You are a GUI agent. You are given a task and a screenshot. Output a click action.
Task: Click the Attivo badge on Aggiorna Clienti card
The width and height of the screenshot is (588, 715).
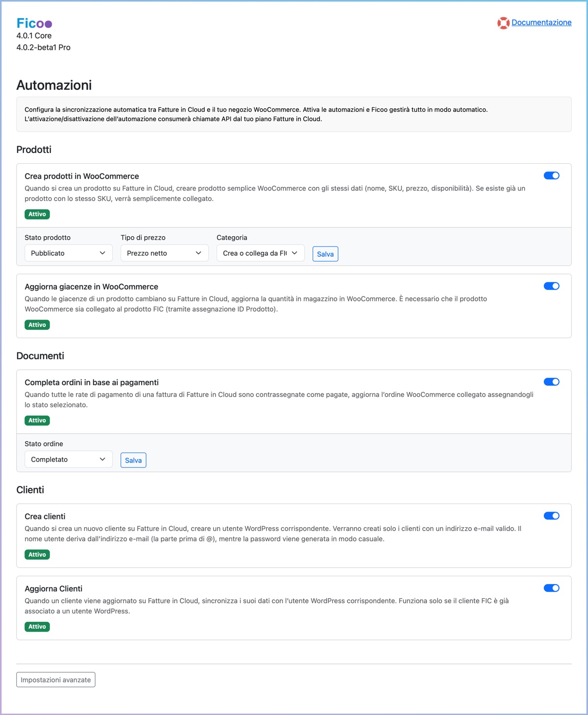[x=37, y=626]
